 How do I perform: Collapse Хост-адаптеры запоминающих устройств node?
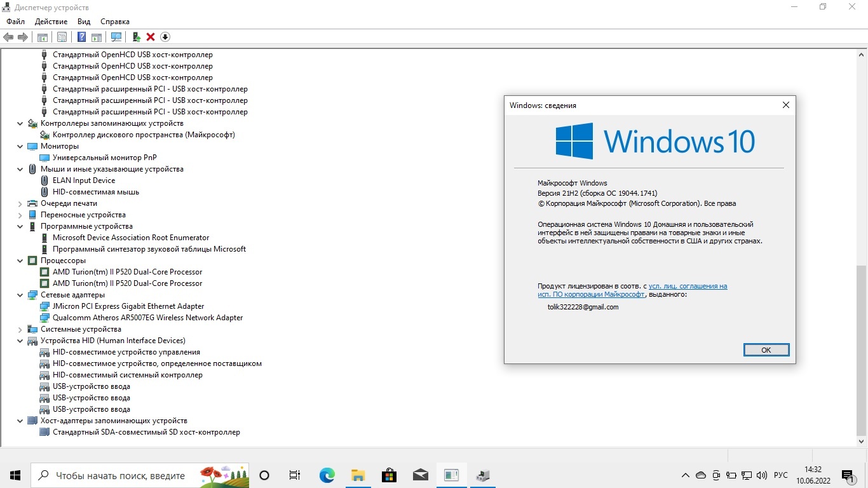click(20, 421)
